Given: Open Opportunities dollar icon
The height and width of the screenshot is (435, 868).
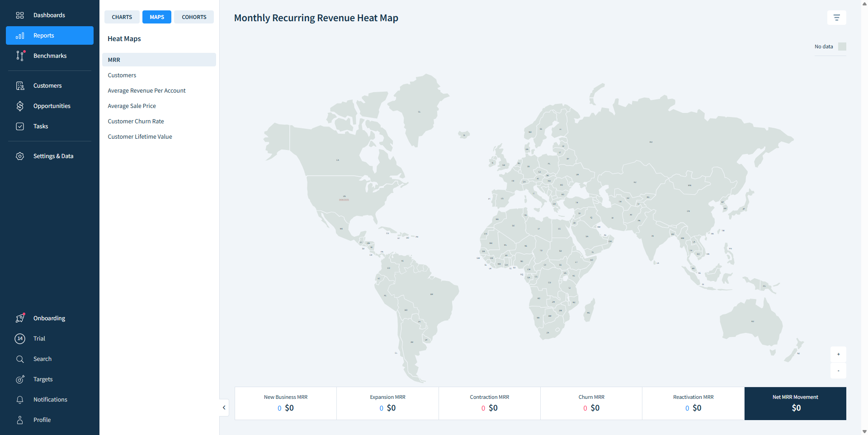Looking at the screenshot, I should [x=20, y=106].
